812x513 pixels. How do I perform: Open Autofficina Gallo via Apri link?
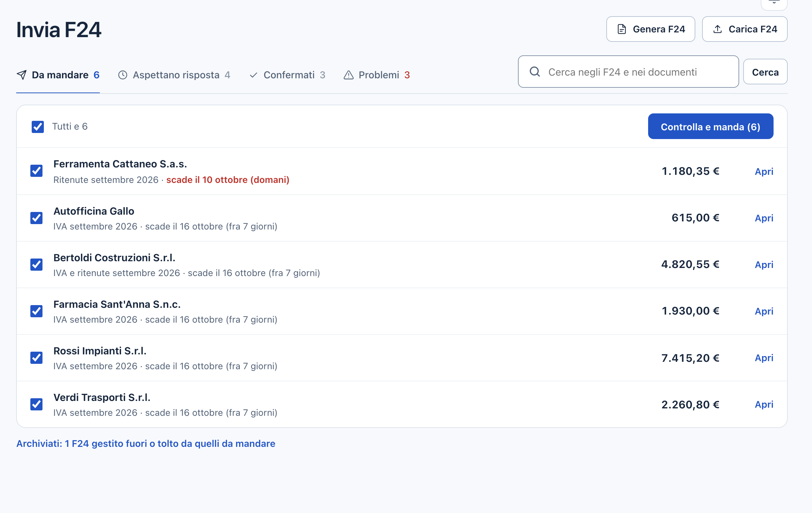(x=764, y=218)
